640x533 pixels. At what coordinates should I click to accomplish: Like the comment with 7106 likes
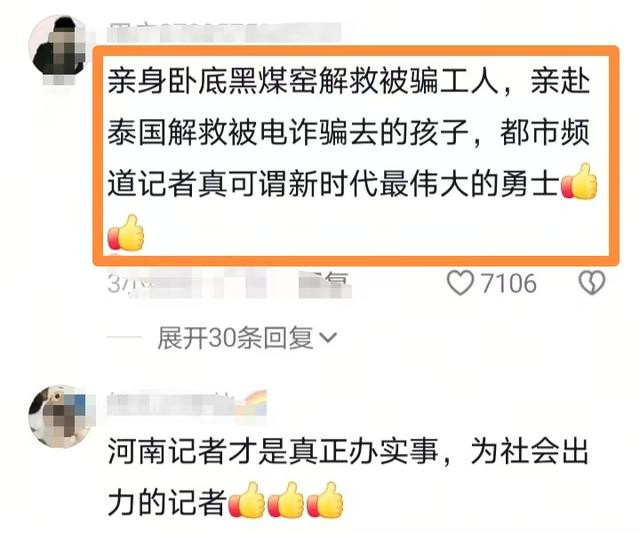coord(460,283)
